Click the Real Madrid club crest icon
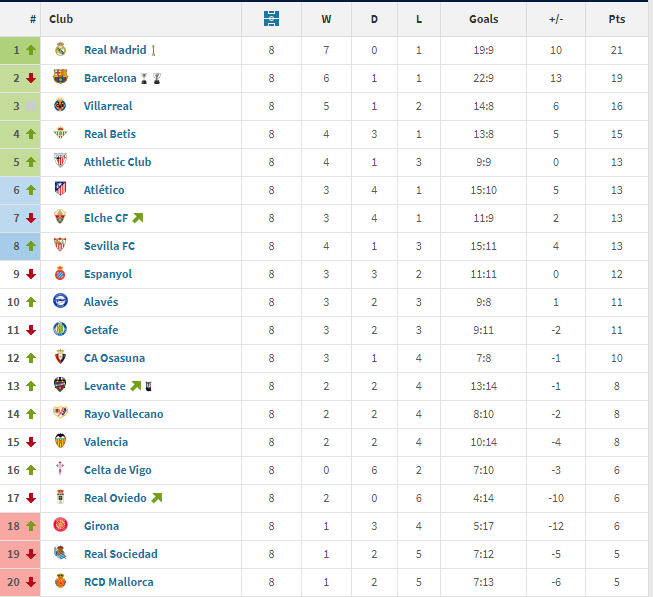Image resolution: width=653 pixels, height=597 pixels. click(x=60, y=50)
